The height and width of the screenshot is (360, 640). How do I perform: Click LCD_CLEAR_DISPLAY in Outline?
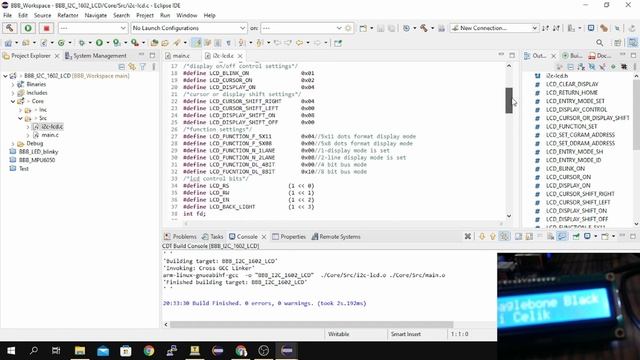coord(572,84)
